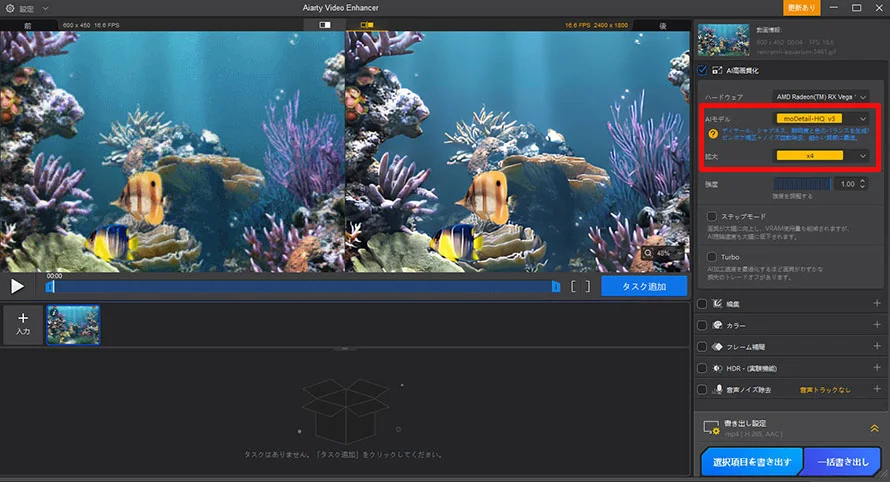This screenshot has height=482, width=890.
Task: Click the strength slider bar
Action: [802, 184]
